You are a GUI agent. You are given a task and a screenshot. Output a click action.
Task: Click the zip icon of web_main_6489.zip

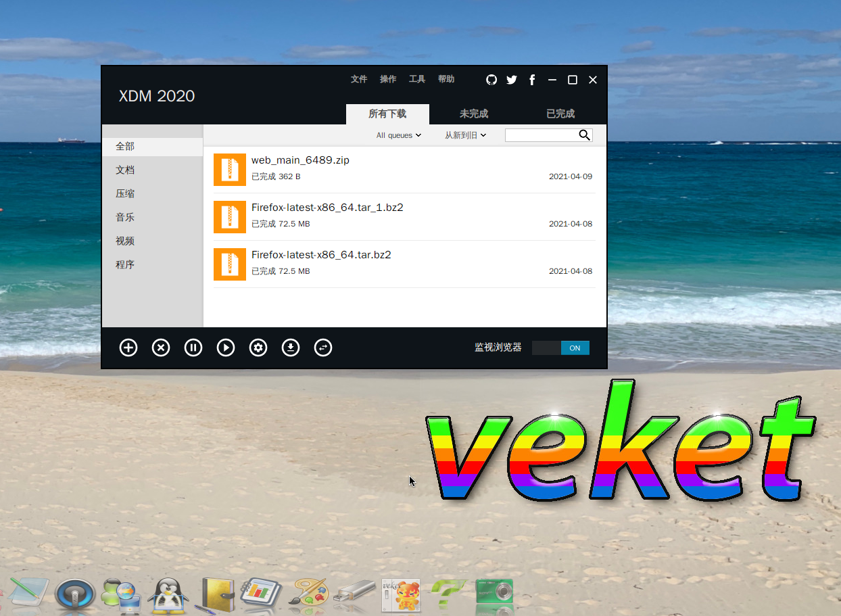pyautogui.click(x=230, y=170)
